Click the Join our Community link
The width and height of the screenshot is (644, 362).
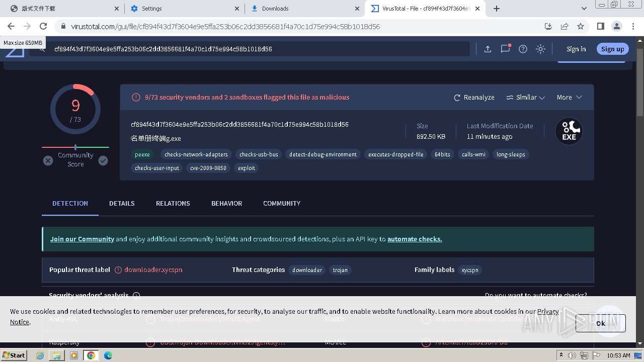pyautogui.click(x=82, y=239)
